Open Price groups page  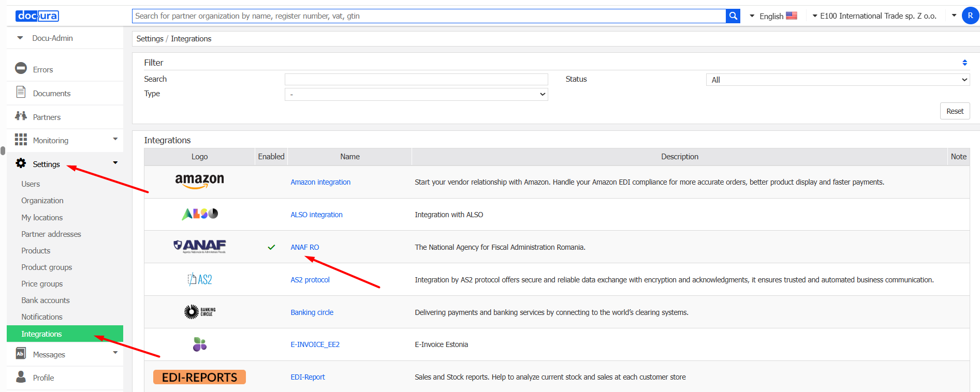[42, 284]
